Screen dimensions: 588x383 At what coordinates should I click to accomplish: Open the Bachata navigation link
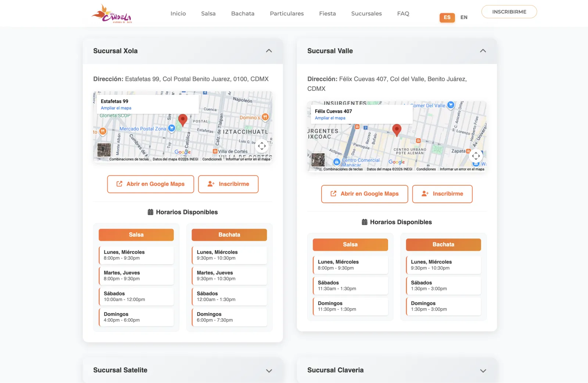pos(243,14)
